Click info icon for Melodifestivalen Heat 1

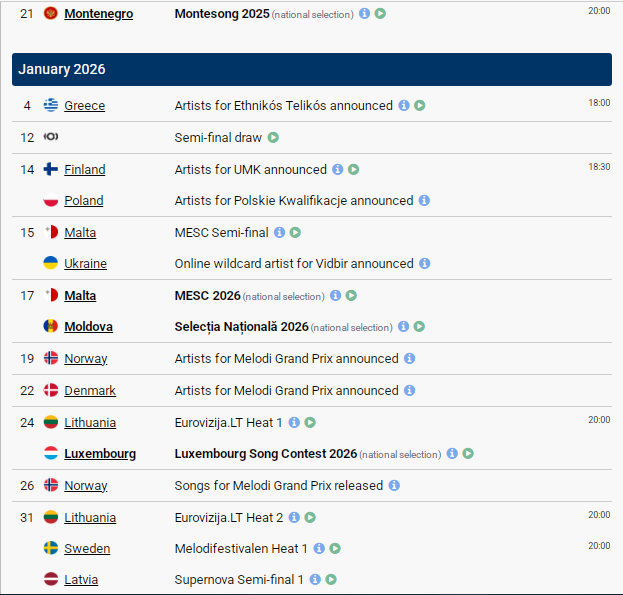point(319,549)
